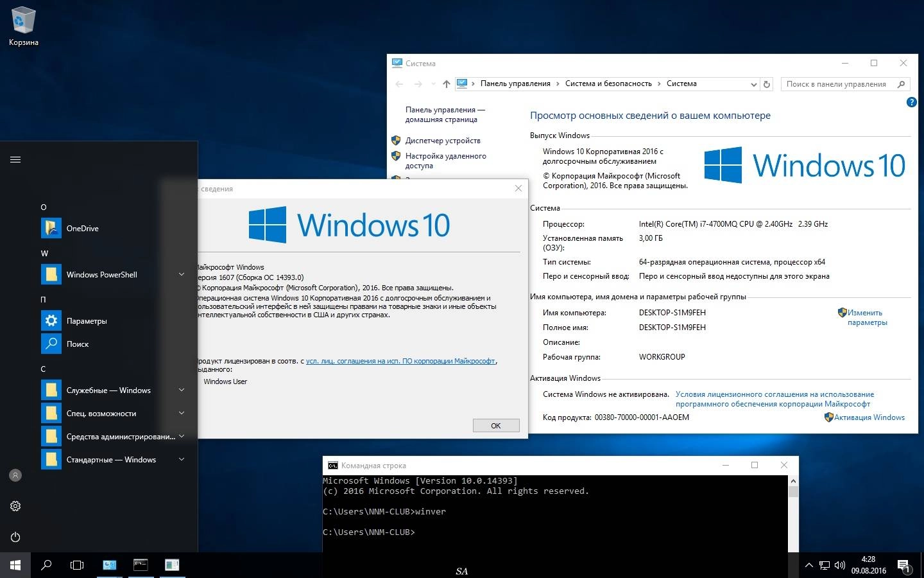Screen dimensions: 924x578
Task: Click the Система breadcrumb item
Action: click(x=681, y=83)
